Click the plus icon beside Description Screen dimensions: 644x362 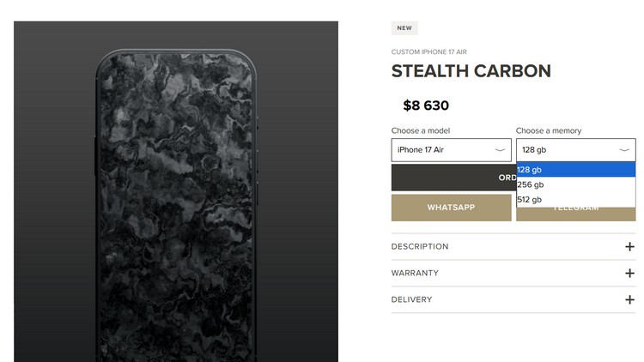click(629, 247)
